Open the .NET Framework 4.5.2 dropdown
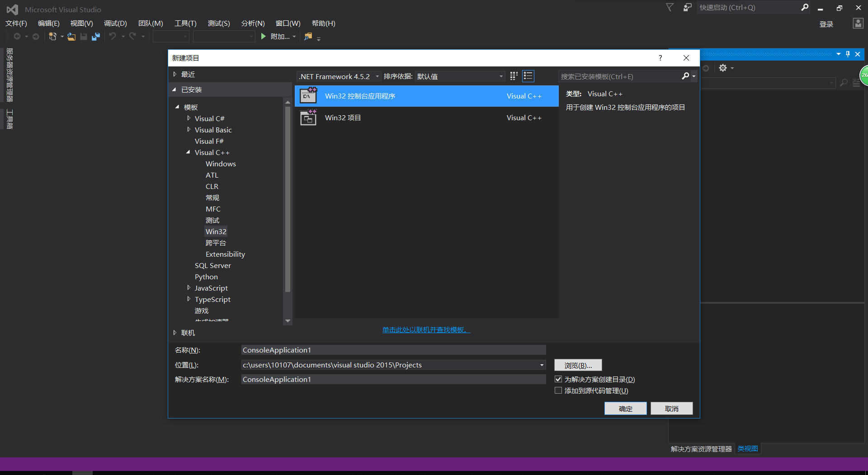Viewport: 868px width, 475px height. (339, 76)
